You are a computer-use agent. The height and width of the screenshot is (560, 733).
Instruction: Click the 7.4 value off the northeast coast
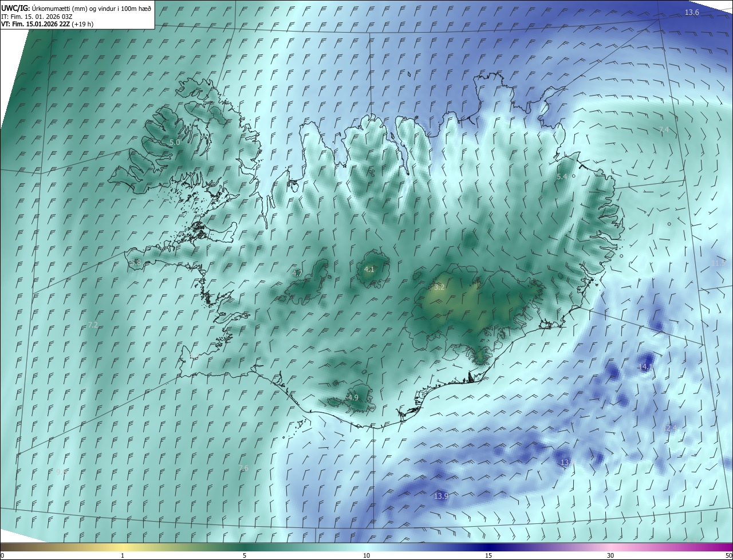[x=664, y=130]
